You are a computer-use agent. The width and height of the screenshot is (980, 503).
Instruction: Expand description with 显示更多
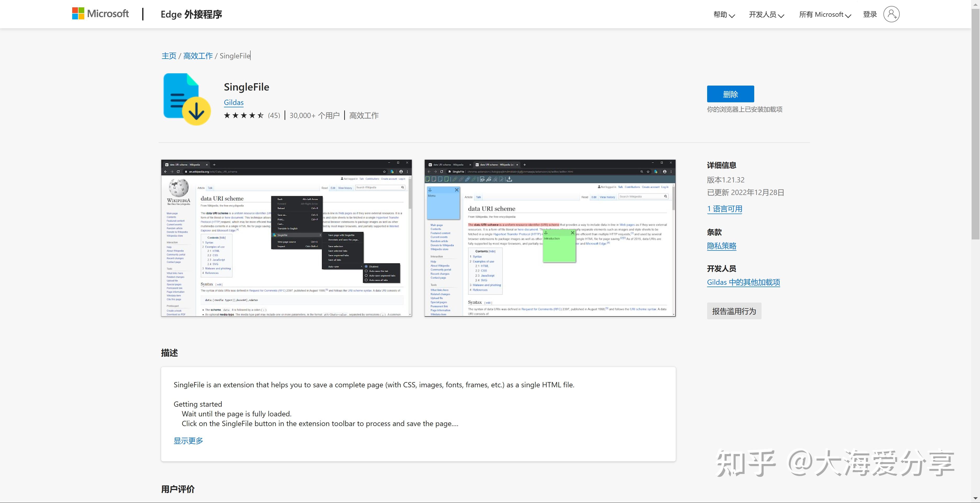(x=188, y=441)
